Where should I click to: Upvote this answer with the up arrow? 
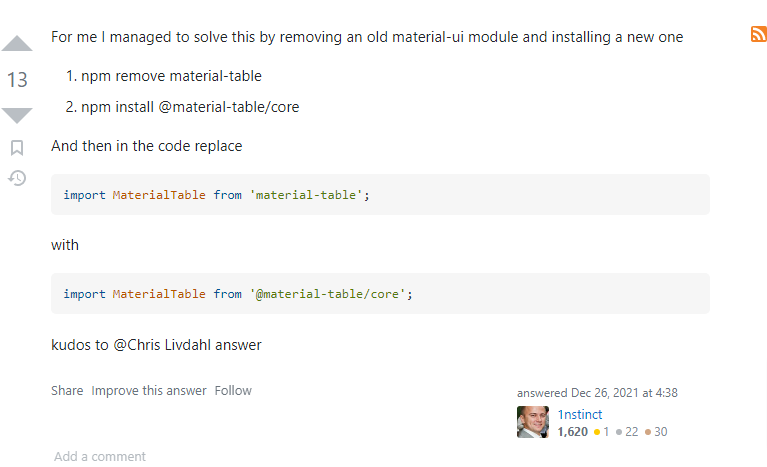click(x=17, y=44)
